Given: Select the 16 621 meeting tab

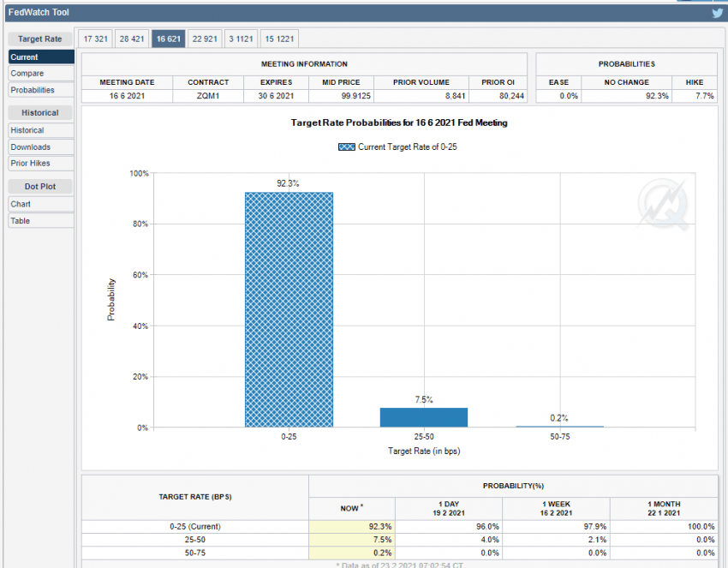Looking at the screenshot, I should (x=168, y=39).
